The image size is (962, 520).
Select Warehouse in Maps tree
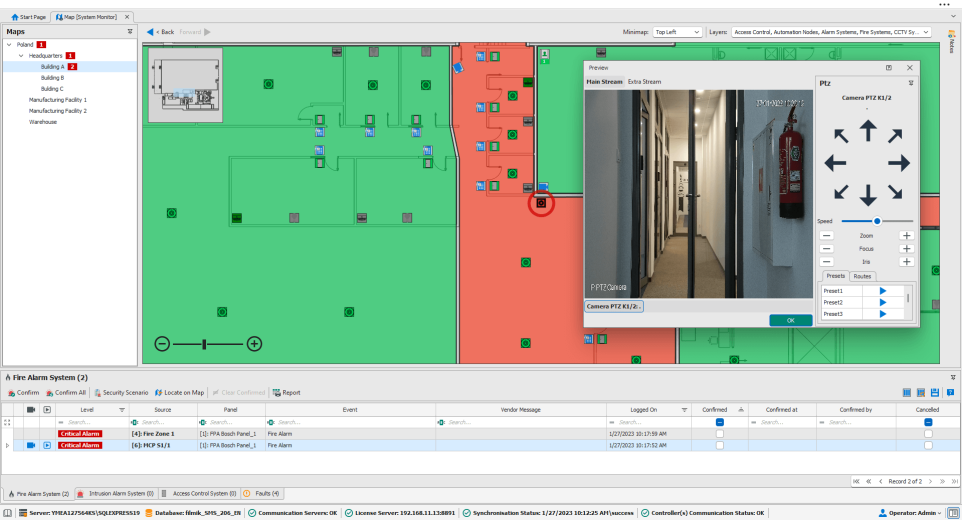click(43, 122)
